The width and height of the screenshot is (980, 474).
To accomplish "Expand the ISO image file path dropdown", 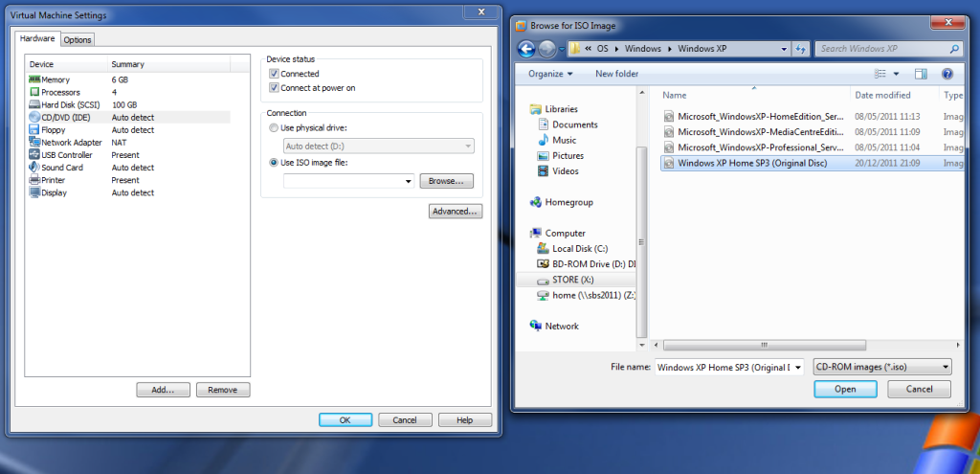I will pyautogui.click(x=410, y=181).
